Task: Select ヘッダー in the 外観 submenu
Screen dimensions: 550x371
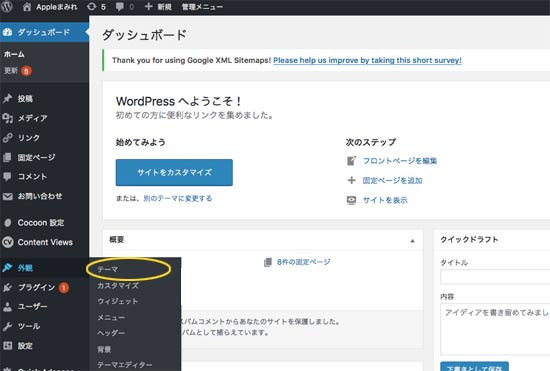Action: tap(111, 333)
